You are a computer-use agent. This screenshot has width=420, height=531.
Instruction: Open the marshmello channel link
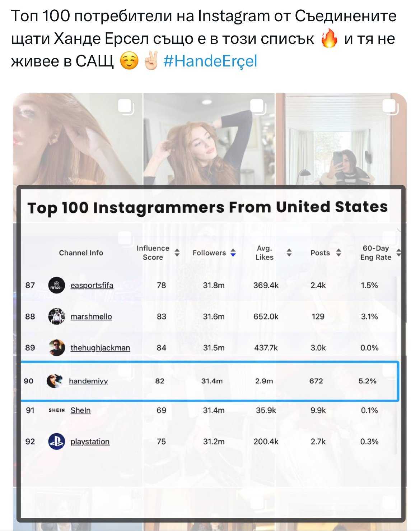click(x=91, y=317)
